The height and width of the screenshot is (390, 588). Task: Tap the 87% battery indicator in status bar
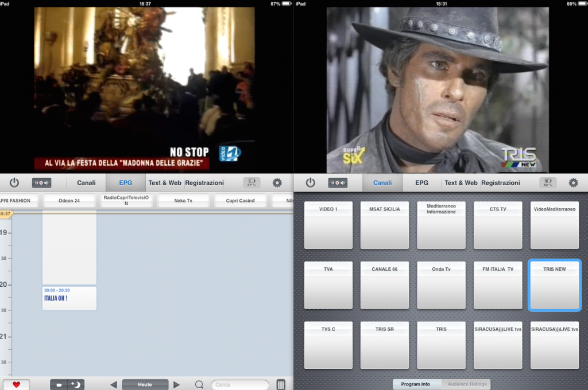click(281, 4)
